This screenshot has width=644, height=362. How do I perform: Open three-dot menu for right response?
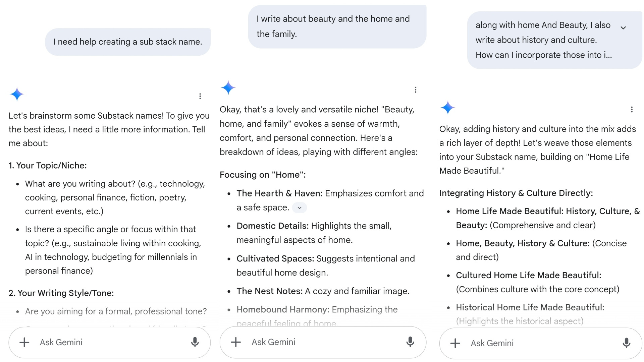(x=632, y=110)
